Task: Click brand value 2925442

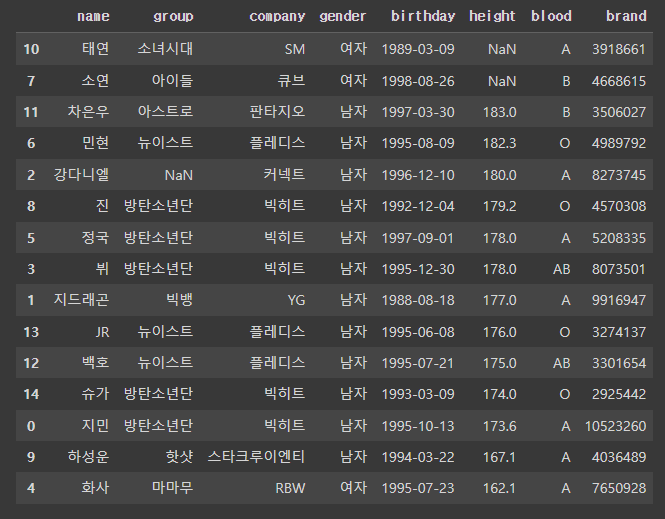Action: pyautogui.click(x=619, y=394)
